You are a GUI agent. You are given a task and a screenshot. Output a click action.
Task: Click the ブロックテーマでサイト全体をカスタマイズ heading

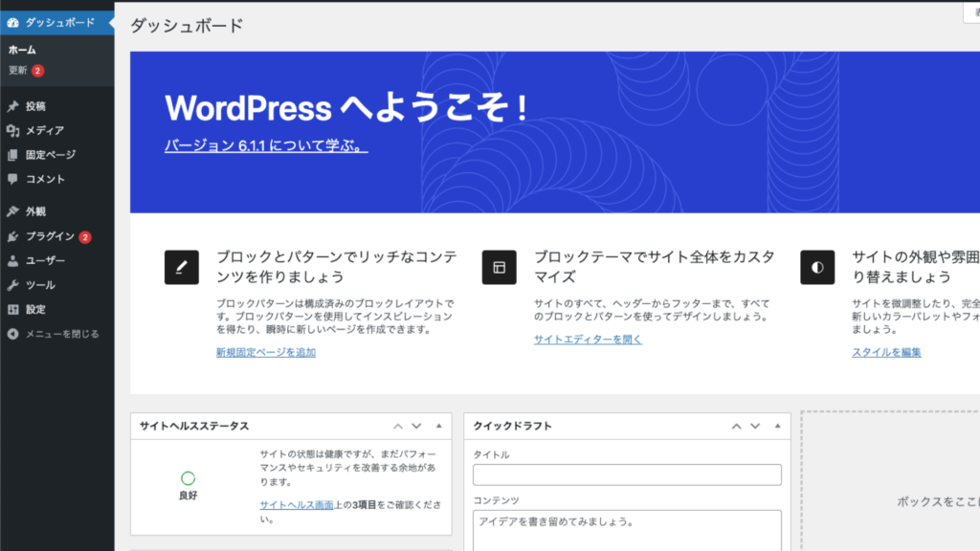[x=655, y=267]
